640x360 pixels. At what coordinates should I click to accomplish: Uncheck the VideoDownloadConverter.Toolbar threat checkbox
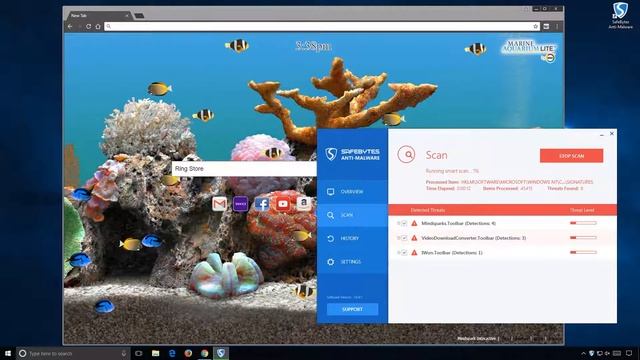404,238
